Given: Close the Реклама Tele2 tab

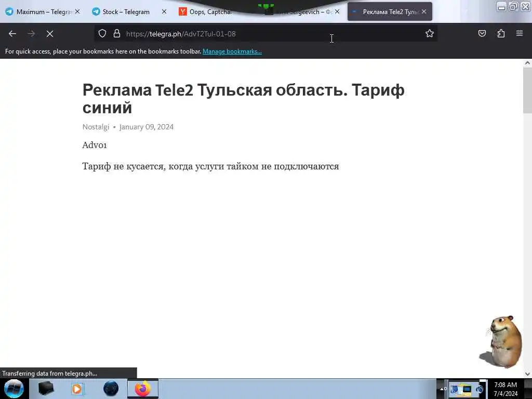Looking at the screenshot, I should (424, 11).
